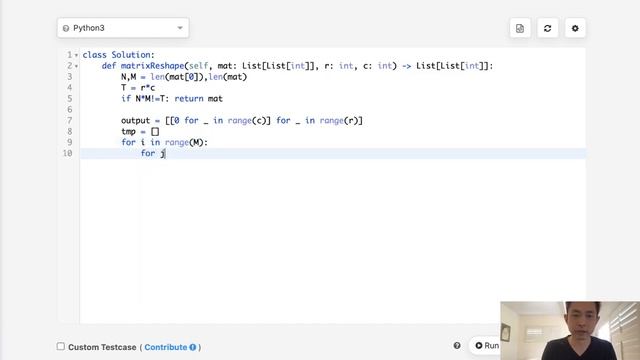Click on 'def matrixReshape' text
640x360 pixels.
click(143, 66)
